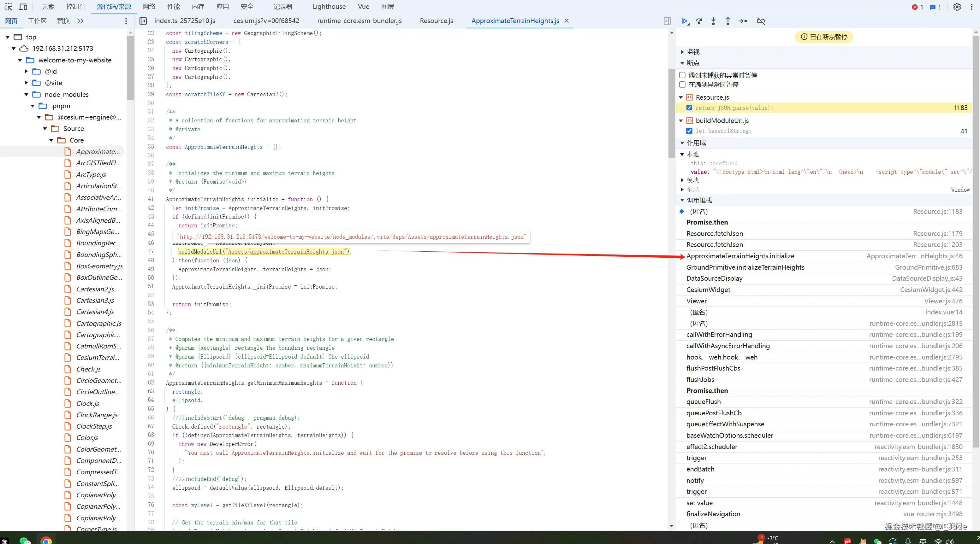Select GroundPrimitive.initializeTerrainHeights call stack frame
This screenshot has width=980, height=544.
[745, 267]
